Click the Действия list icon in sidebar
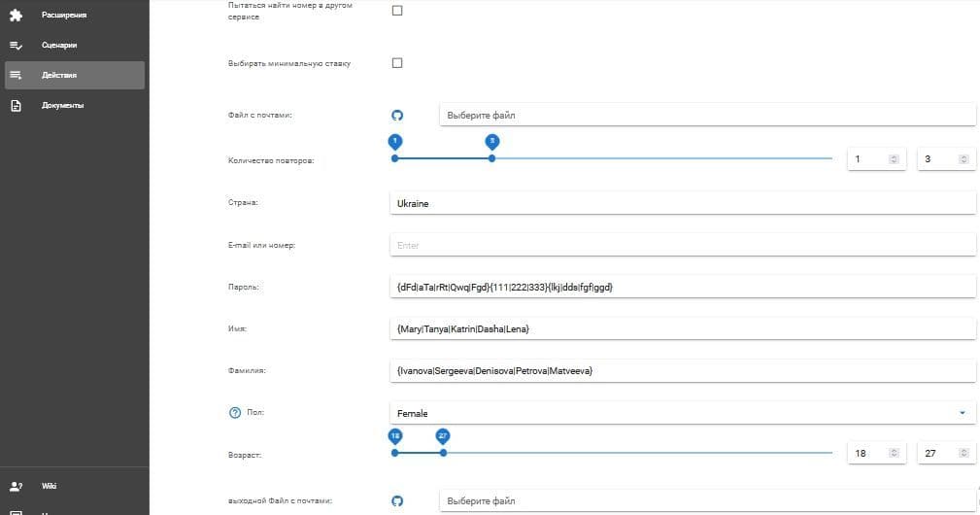Screen dimensions: 980x515 (16, 75)
